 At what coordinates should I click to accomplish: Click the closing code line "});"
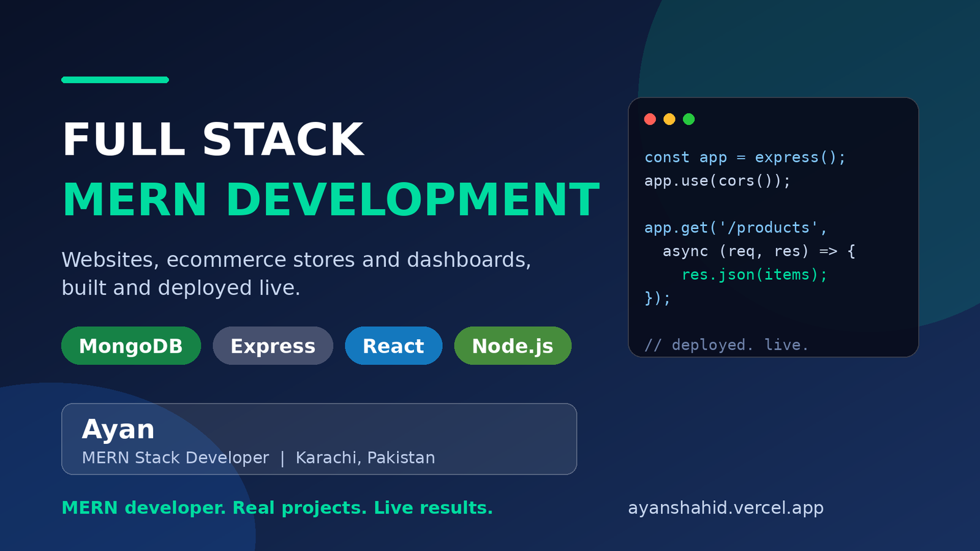tap(658, 298)
